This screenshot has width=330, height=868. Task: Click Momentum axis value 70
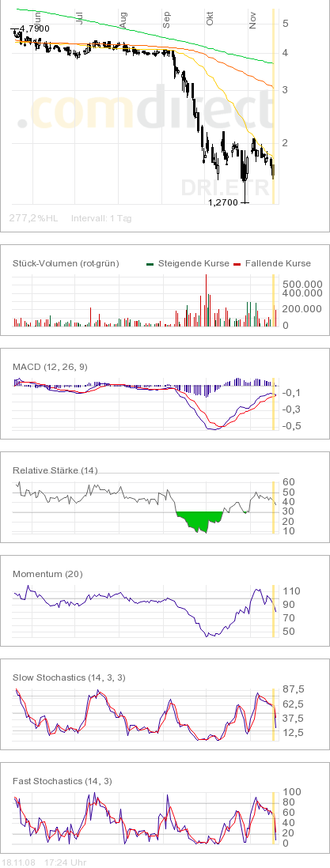pyautogui.click(x=288, y=617)
